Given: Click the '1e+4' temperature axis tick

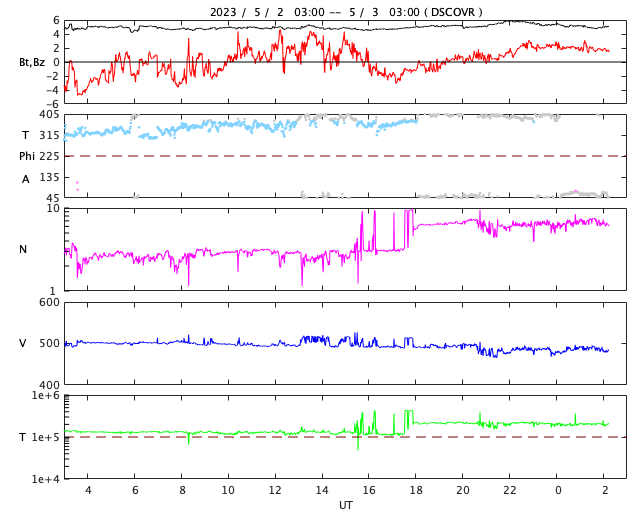Looking at the screenshot, I should point(46,479).
